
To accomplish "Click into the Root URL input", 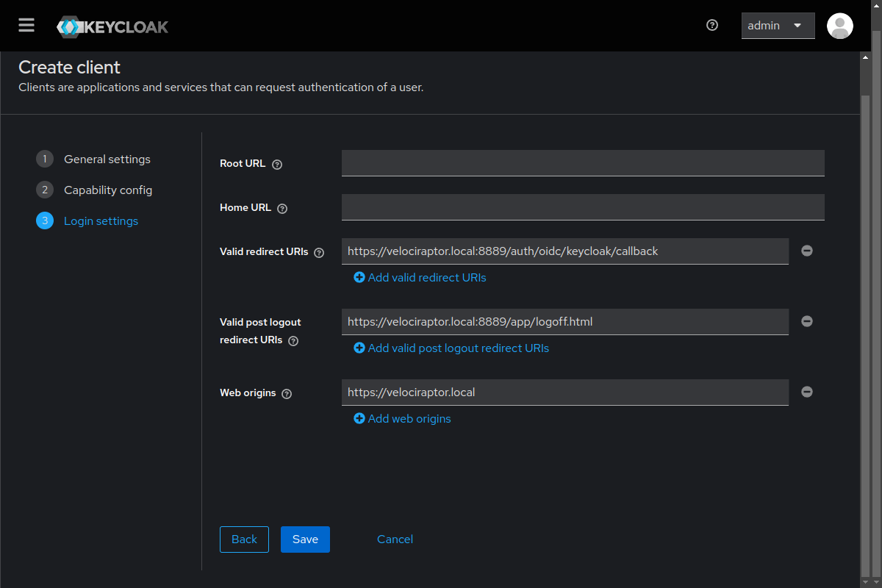I will point(582,163).
